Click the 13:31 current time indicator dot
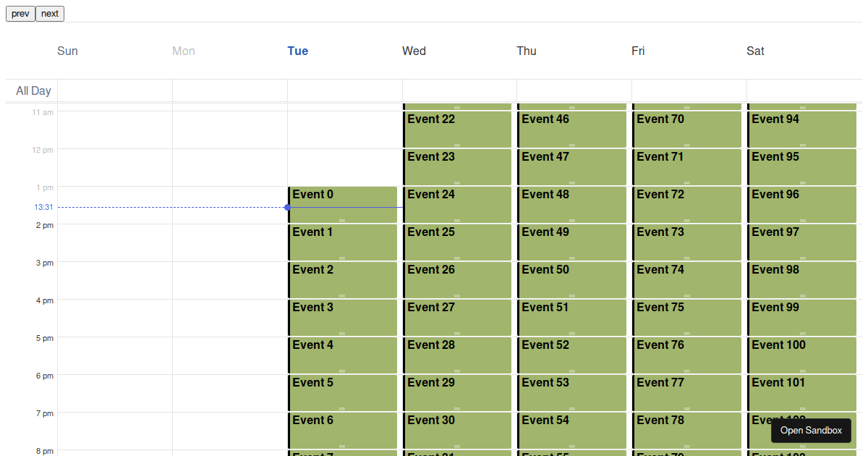Image resolution: width=868 pixels, height=456 pixels. point(287,208)
